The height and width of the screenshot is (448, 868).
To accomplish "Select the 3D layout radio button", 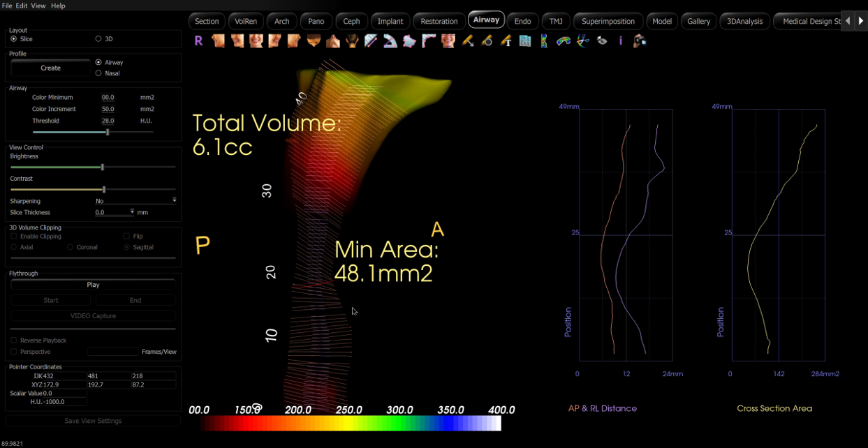I will pos(98,39).
